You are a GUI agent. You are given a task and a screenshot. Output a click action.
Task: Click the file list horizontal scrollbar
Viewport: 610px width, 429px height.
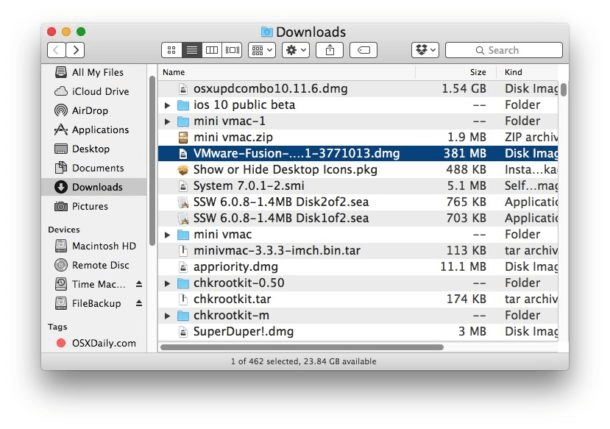(x=302, y=347)
